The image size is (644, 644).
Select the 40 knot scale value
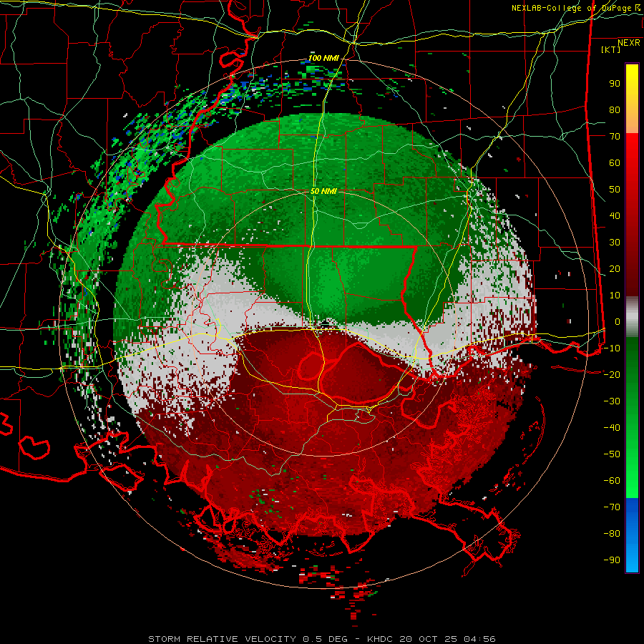615,215
